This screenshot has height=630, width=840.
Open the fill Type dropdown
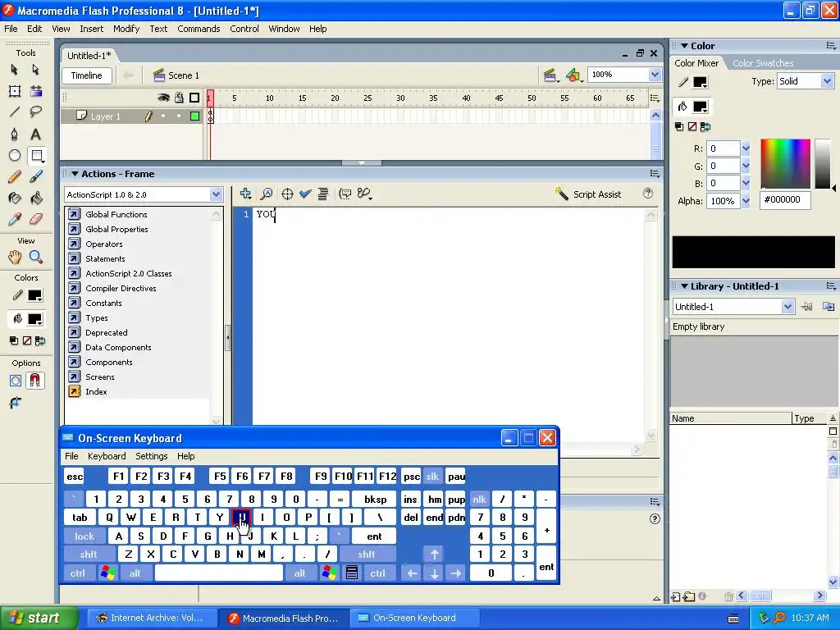(x=827, y=81)
